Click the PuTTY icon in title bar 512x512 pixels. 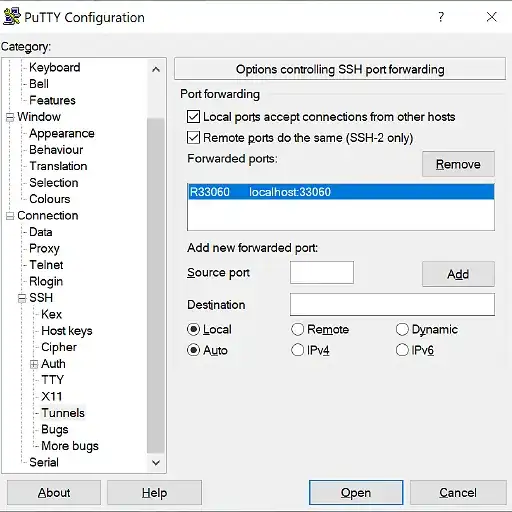pos(11,17)
